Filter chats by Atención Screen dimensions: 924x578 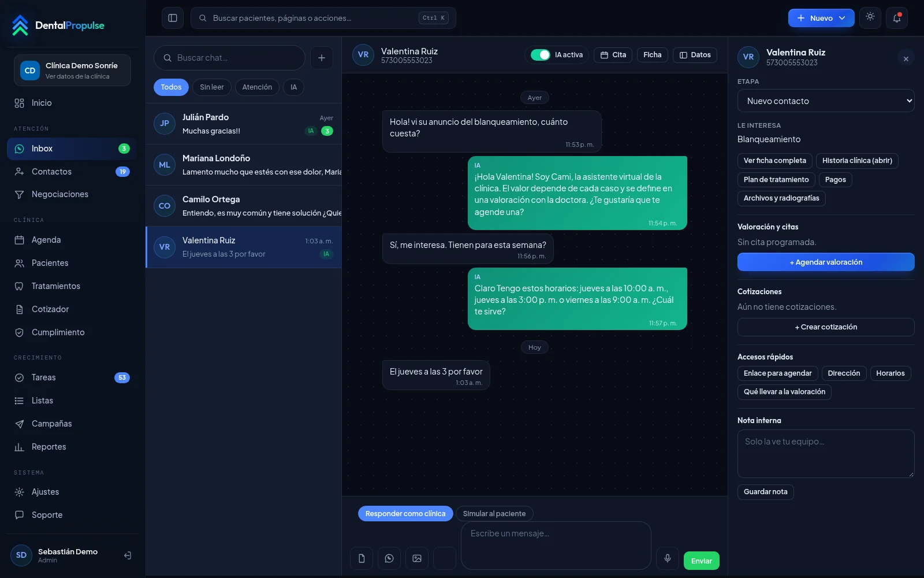[257, 87]
